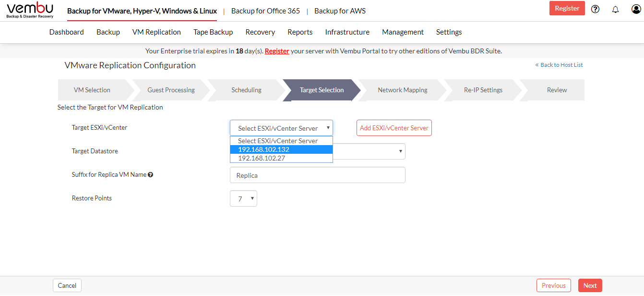Open the VM Replication menu
This screenshot has width=644, height=296.
click(156, 32)
